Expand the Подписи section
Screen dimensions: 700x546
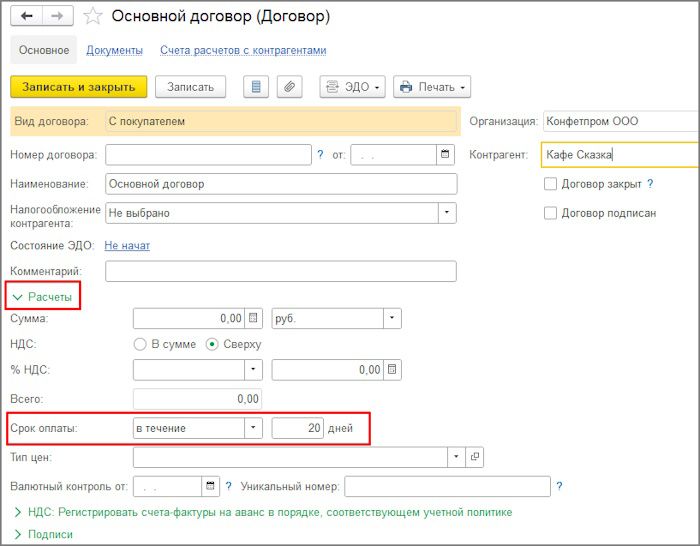43,534
